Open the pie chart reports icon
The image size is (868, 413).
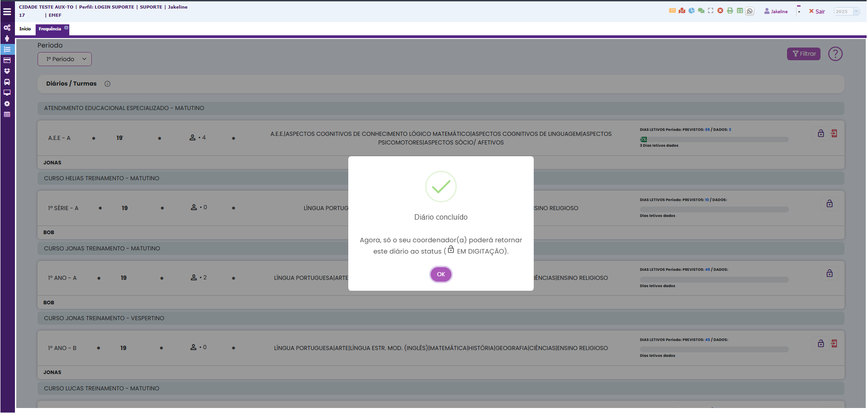click(692, 11)
